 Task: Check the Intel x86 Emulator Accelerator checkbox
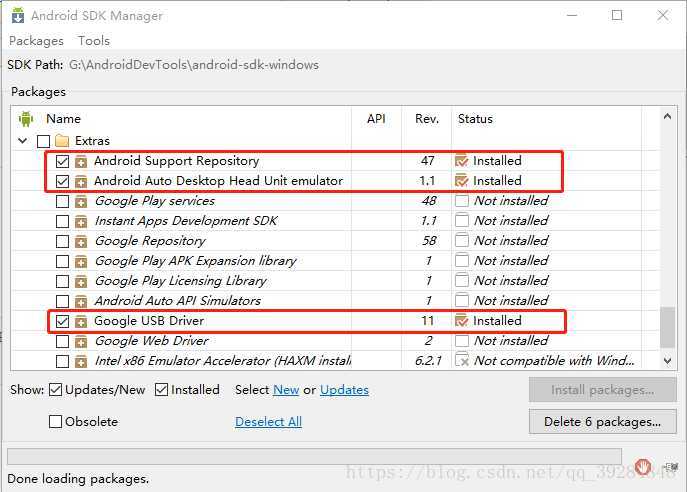point(62,361)
